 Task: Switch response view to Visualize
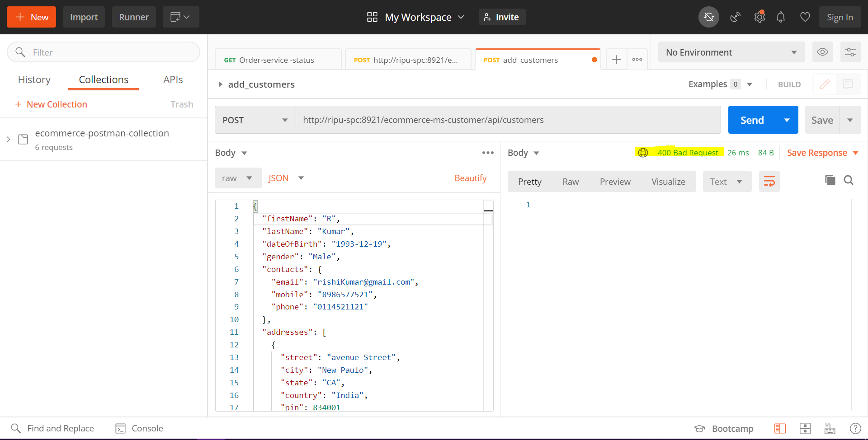pos(668,182)
